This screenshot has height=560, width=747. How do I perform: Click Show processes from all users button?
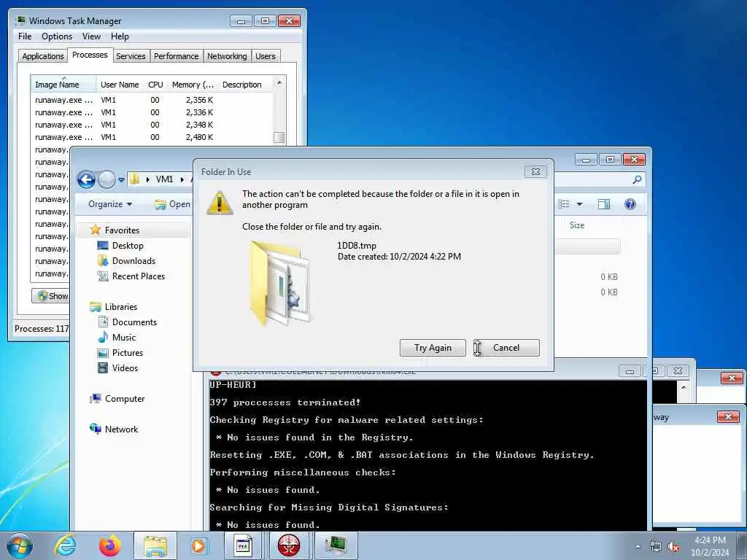point(51,296)
